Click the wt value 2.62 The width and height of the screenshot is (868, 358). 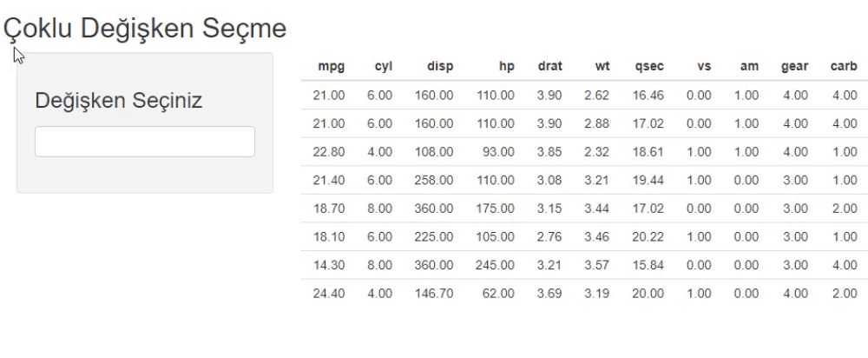pos(597,96)
